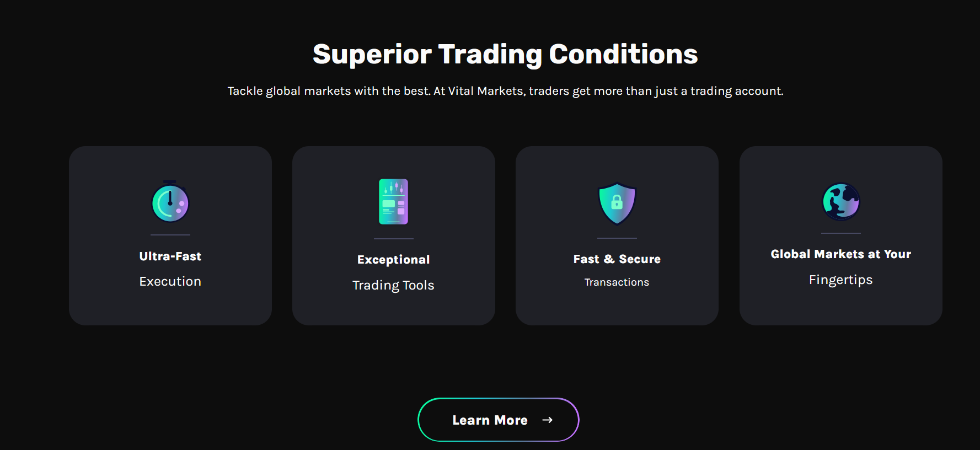The image size is (980, 450).
Task: Click the candlestick chart document icon
Action: click(x=393, y=202)
